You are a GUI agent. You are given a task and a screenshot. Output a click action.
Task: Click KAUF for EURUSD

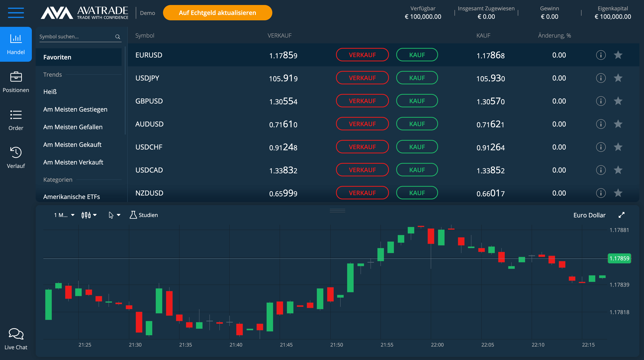(x=417, y=55)
